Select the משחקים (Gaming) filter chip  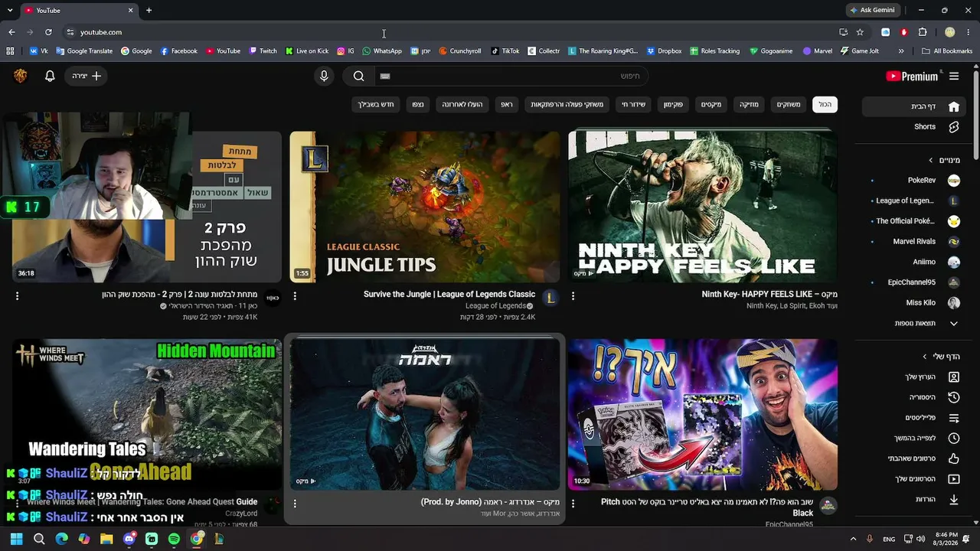pos(789,104)
